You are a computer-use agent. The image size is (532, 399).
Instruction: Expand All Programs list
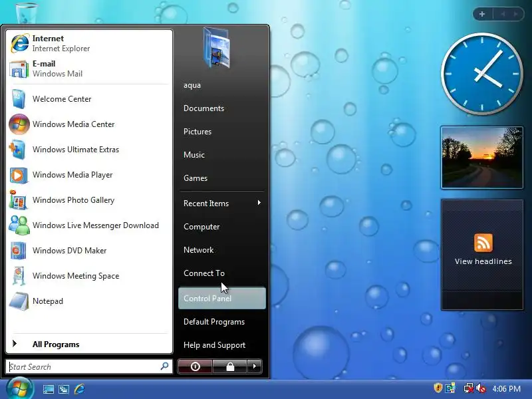[89, 344]
